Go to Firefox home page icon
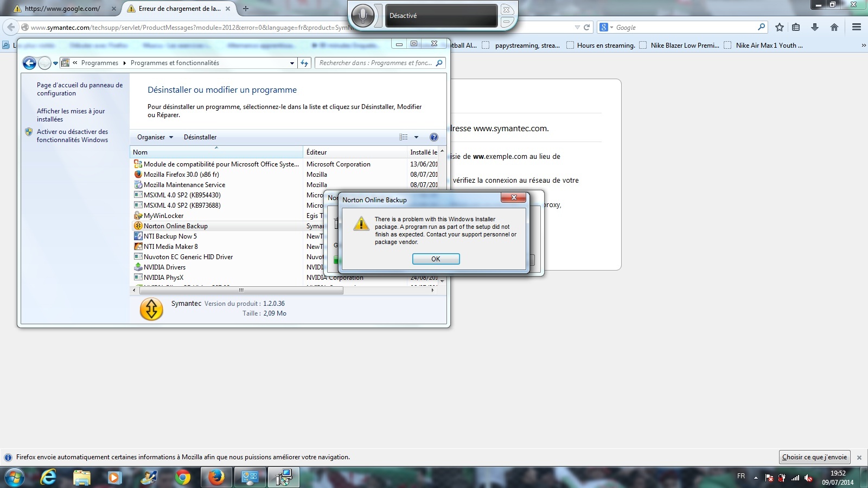Viewport: 868px width, 488px height. [x=834, y=27]
